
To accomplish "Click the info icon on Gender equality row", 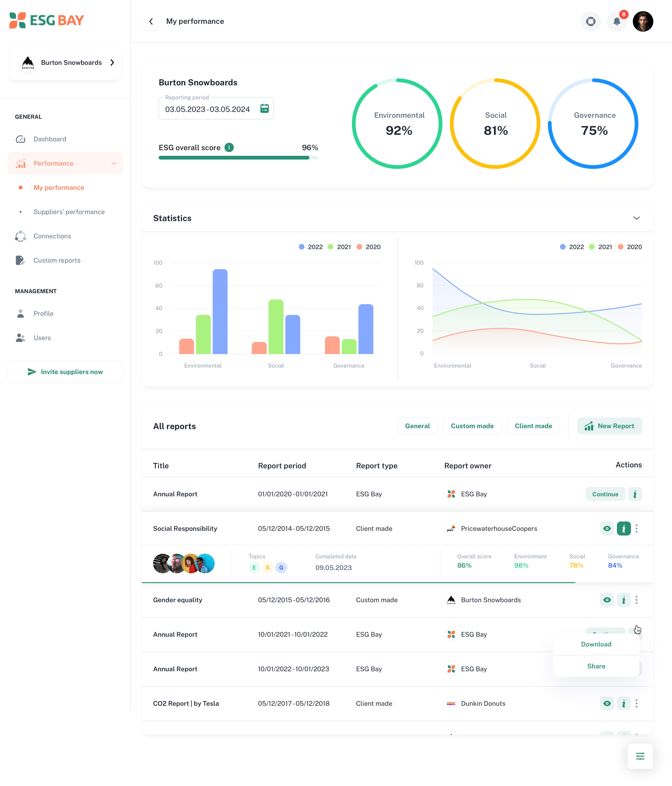I will (623, 600).
